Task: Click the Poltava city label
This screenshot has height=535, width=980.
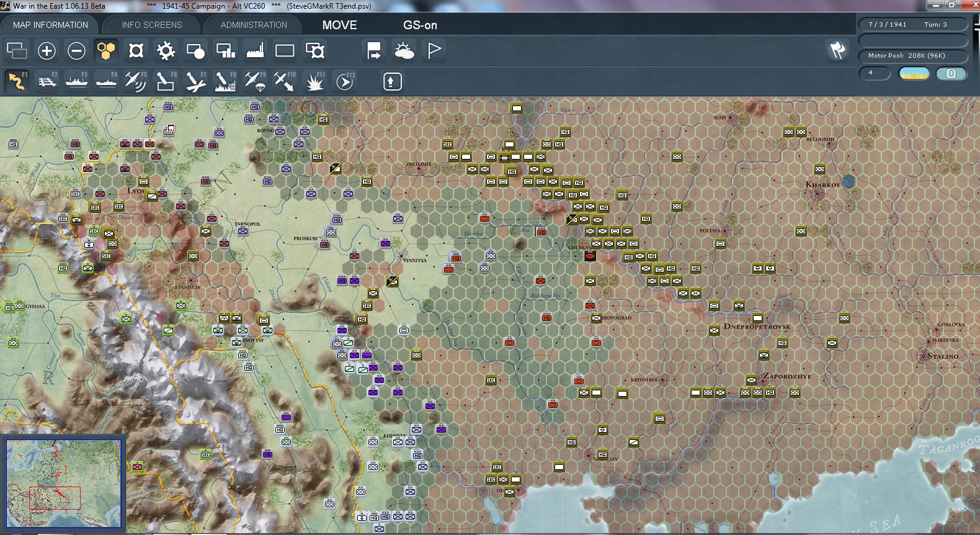Action: click(710, 231)
